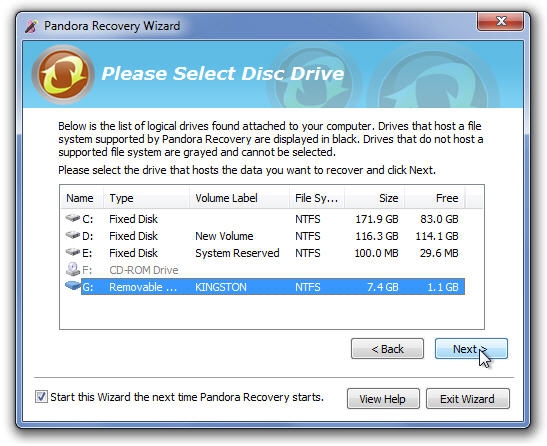Select the C: drive name
The image size is (547, 446).
coord(88,219)
